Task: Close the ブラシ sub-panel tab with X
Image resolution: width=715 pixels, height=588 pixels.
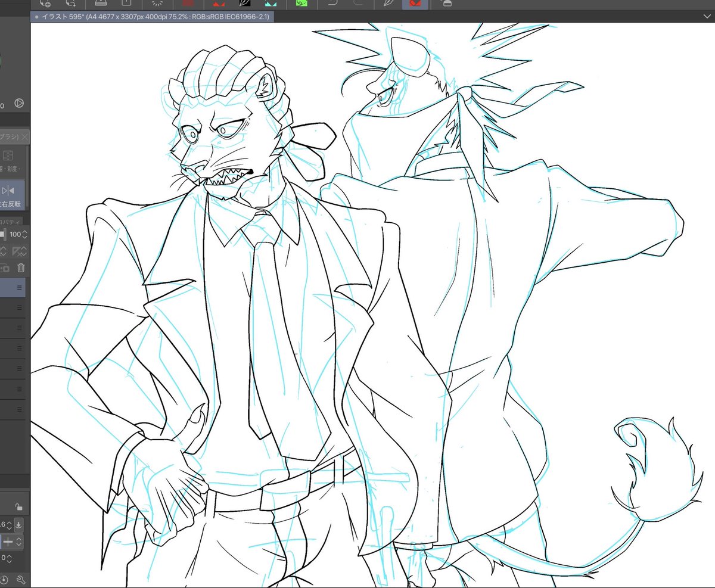Action: click(x=24, y=137)
